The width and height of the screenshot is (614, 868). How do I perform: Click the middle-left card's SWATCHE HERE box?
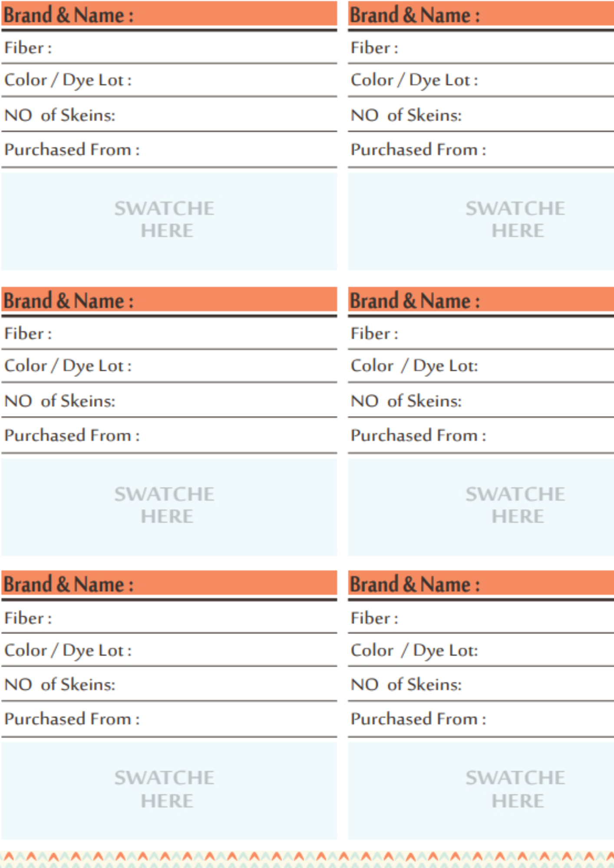[x=169, y=507]
